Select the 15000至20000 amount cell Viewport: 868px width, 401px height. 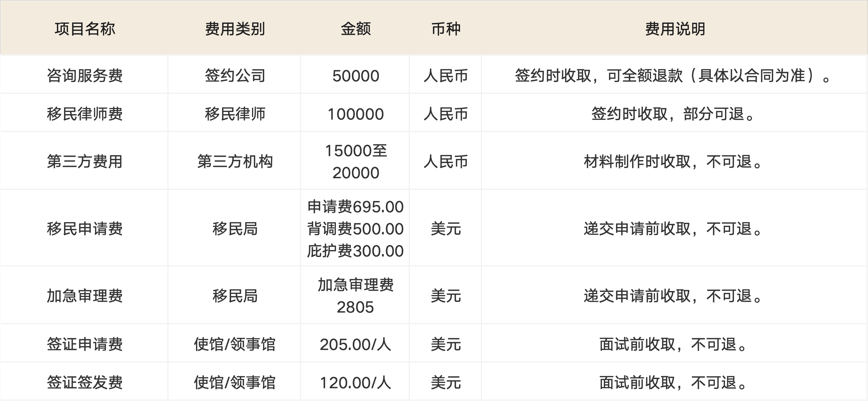click(x=355, y=162)
